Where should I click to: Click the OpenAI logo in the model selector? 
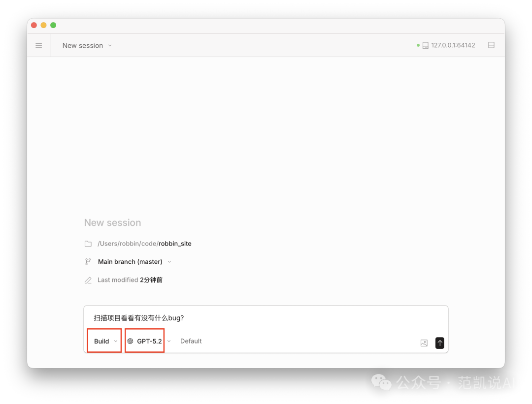[x=131, y=341]
